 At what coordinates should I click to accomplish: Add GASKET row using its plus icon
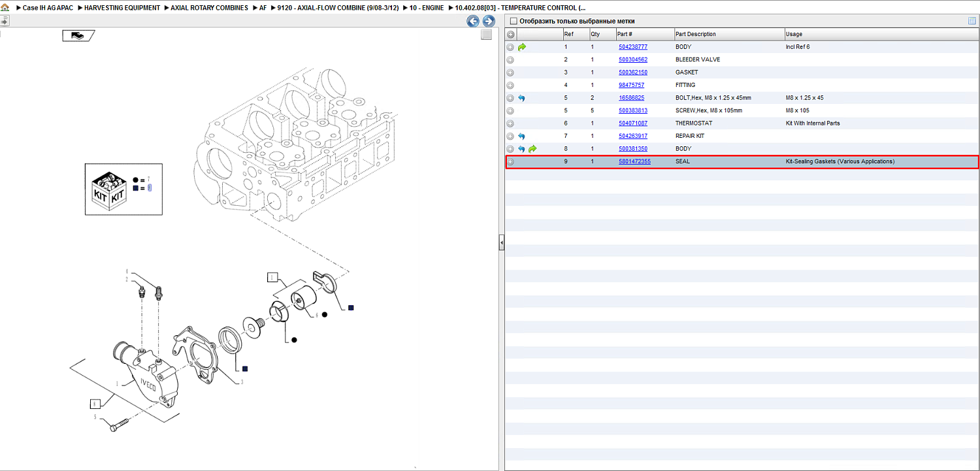point(510,73)
